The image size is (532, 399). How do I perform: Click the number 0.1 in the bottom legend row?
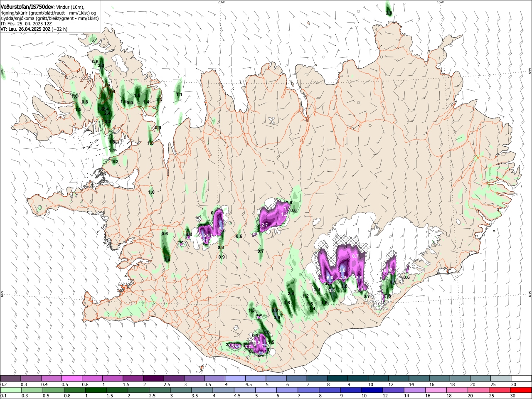pos(3,396)
